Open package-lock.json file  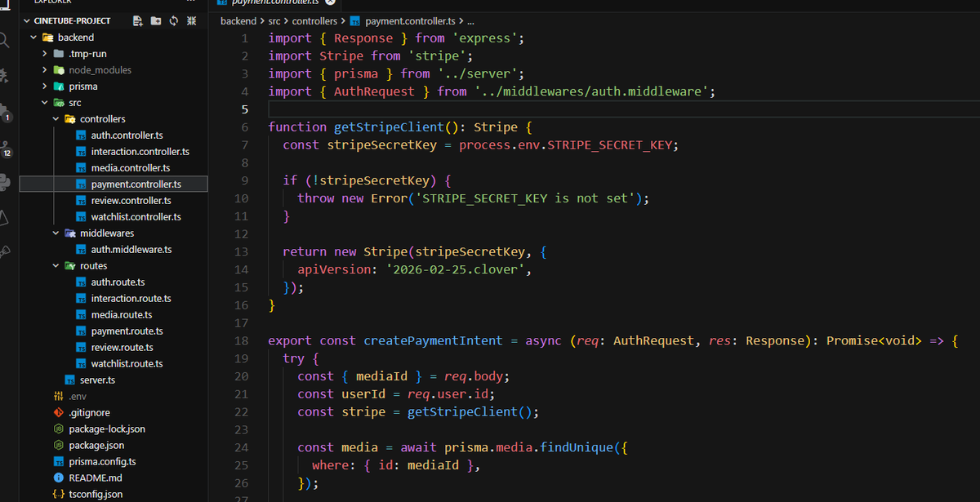click(114, 429)
